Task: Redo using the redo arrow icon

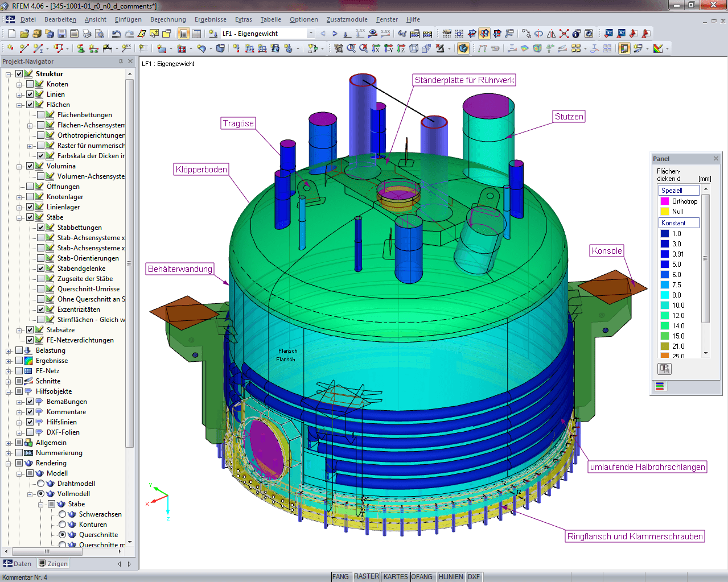Action: pyautogui.click(x=128, y=34)
